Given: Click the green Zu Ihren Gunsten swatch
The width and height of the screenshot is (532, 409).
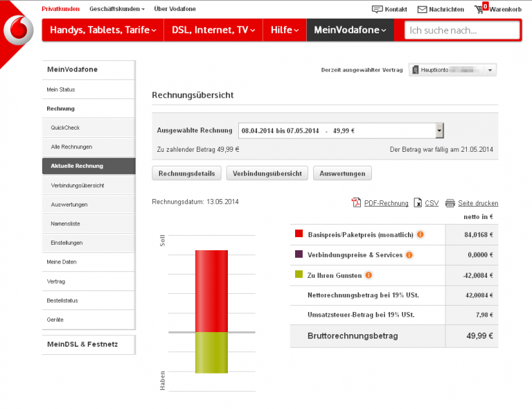Looking at the screenshot, I should [x=299, y=274].
